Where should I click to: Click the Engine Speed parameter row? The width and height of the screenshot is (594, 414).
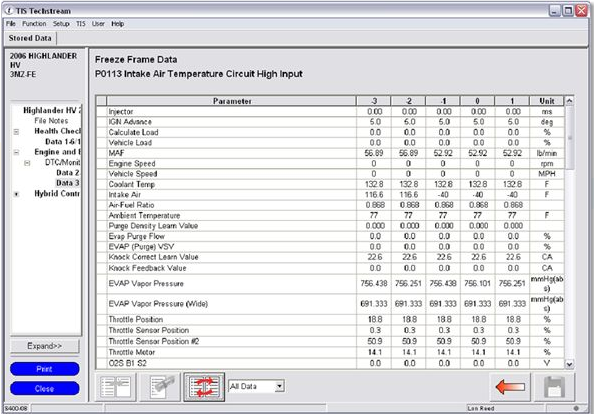[330, 164]
